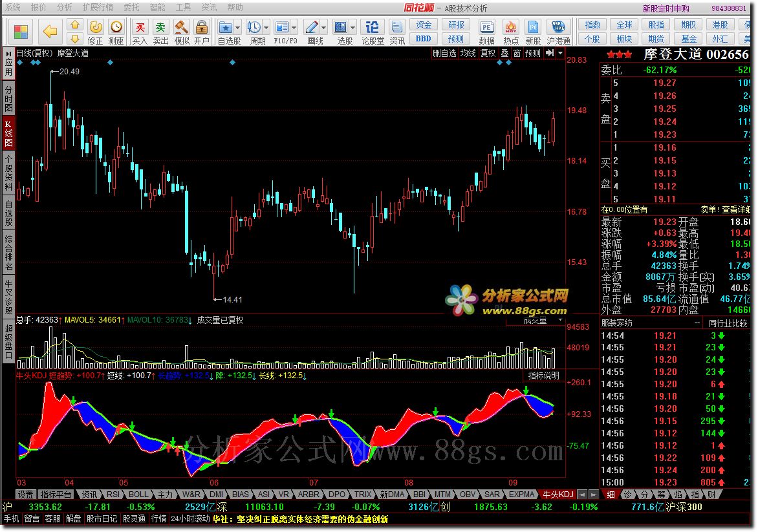Open the 数据 PE data icon
Screen dimensions: 758x532
point(487,27)
